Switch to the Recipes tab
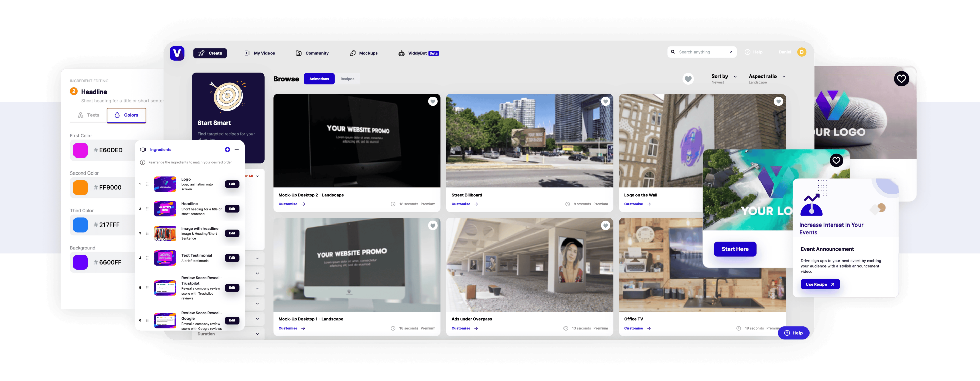 347,79
